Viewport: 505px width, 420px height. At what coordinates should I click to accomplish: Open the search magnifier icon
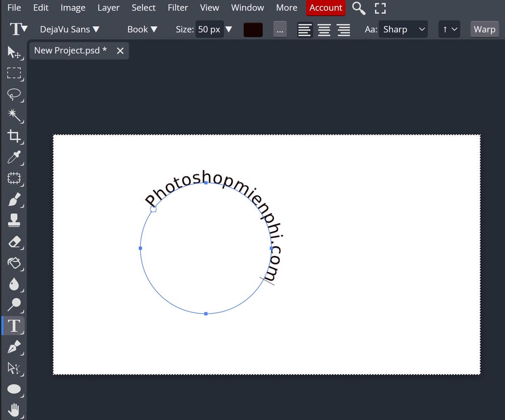pos(359,8)
